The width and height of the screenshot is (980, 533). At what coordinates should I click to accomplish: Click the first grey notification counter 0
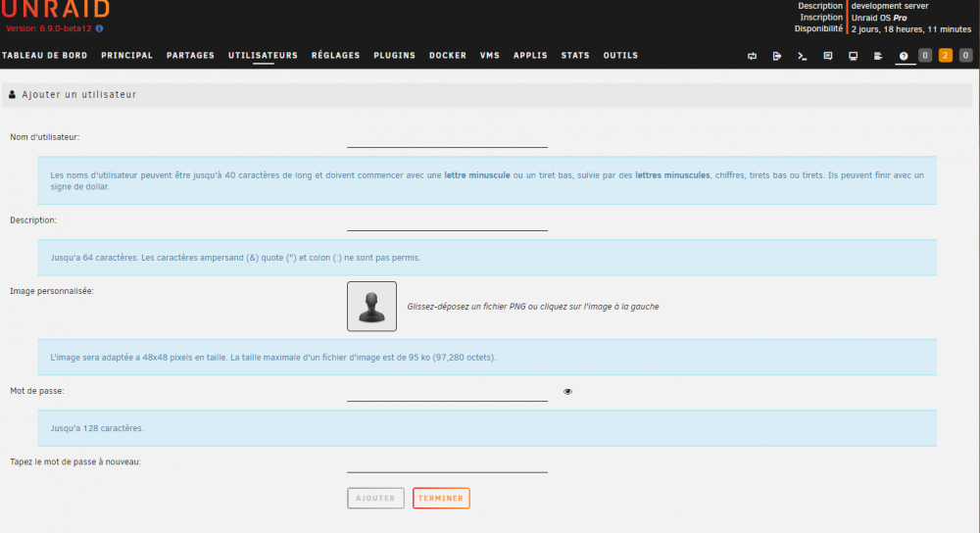point(925,56)
